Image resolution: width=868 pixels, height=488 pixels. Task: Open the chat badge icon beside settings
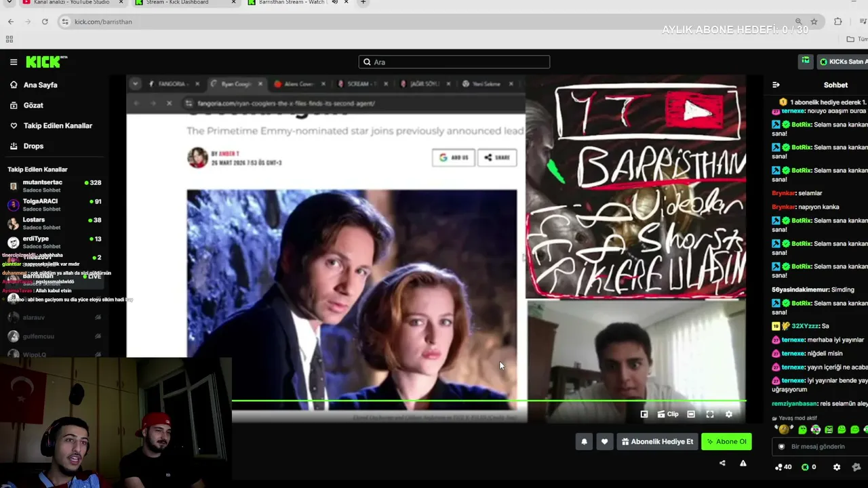click(856, 467)
